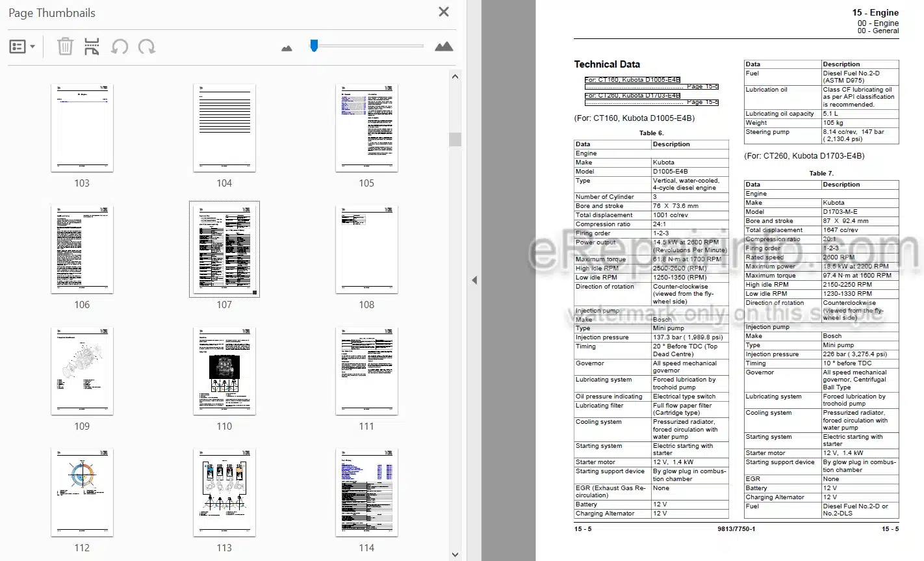The image size is (924, 561).
Task: Open link For: CT260, Kubota D1703-E4B
Action: [x=632, y=96]
